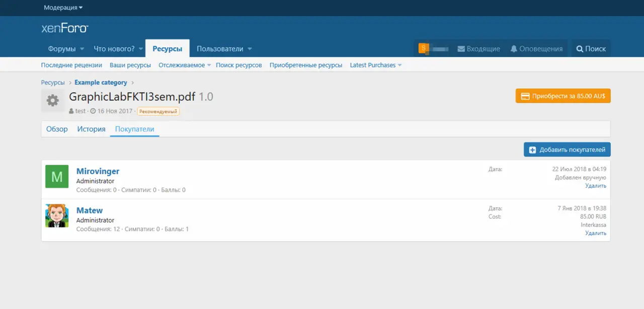This screenshot has width=644, height=309.
Task: Open the Example category breadcrumb
Action: 101,83
